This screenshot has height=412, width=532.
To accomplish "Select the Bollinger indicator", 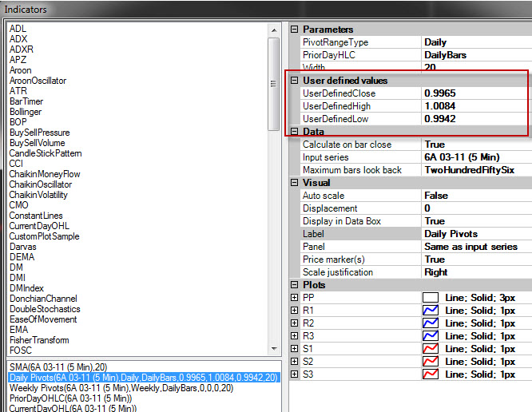I will (26, 112).
